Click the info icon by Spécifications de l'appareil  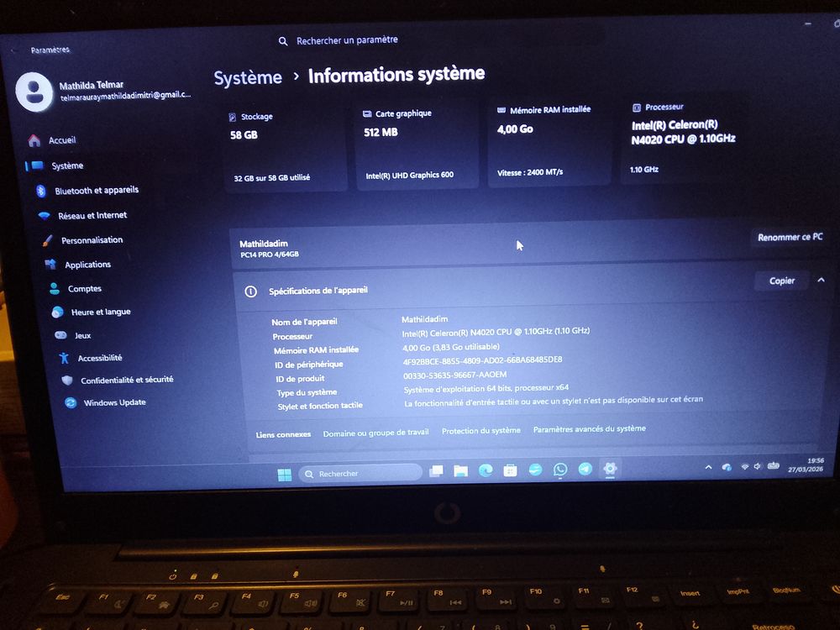click(x=250, y=291)
